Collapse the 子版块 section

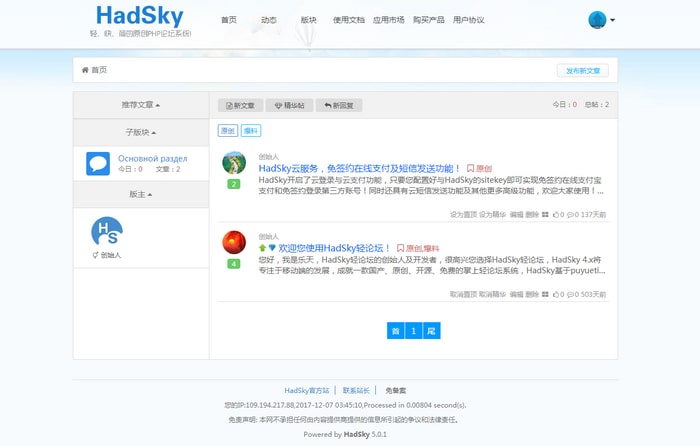click(141, 132)
